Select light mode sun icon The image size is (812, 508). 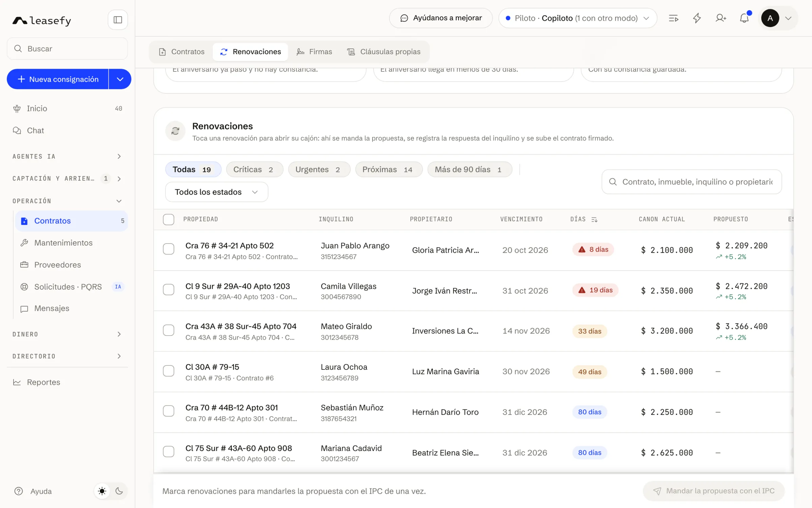tap(102, 491)
